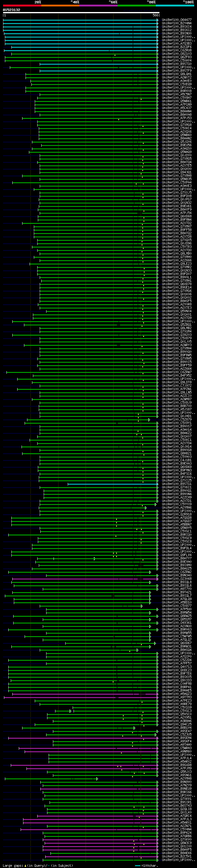Click the yellow large-gaps triangle in the legend

coord(25,865)
